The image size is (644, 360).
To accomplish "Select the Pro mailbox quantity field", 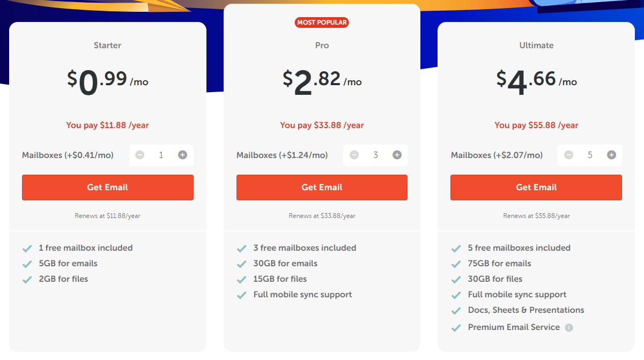I will 375,155.
